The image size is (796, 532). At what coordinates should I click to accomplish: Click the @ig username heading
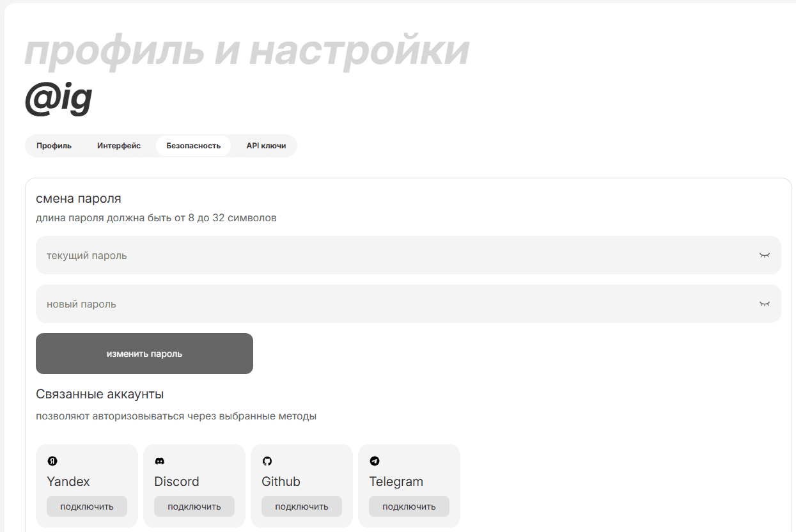coord(59,99)
